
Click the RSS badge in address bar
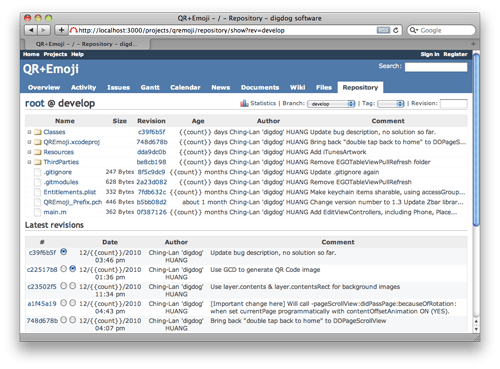[x=383, y=30]
